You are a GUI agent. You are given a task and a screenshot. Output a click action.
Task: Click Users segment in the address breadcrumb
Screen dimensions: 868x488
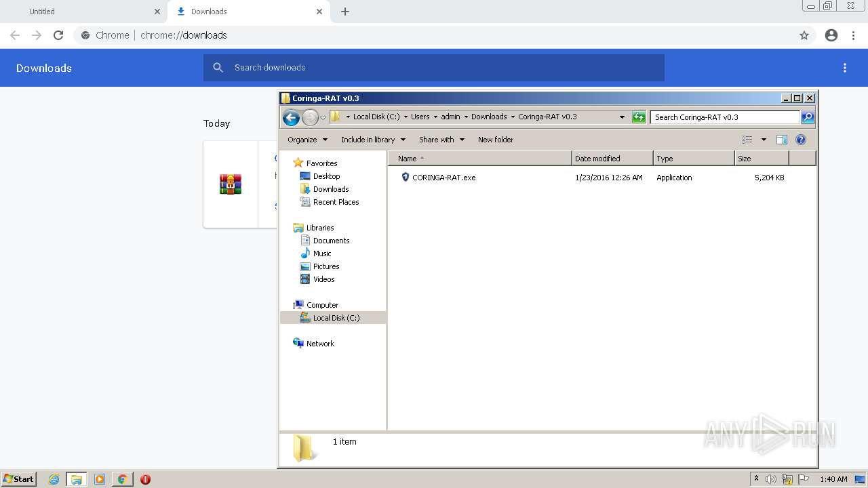[420, 117]
